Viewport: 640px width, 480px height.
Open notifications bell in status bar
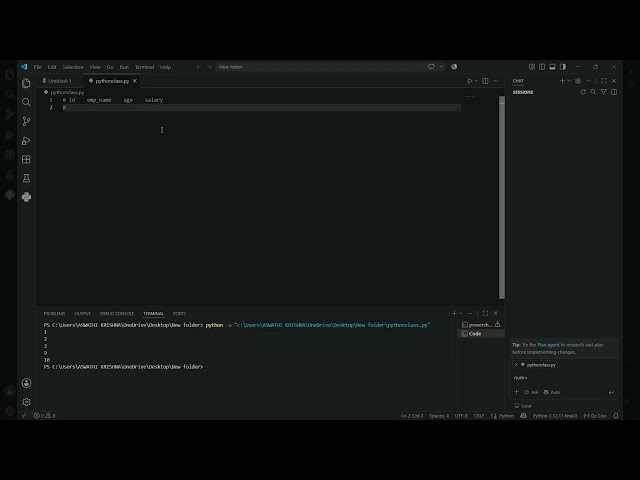[x=616, y=416]
